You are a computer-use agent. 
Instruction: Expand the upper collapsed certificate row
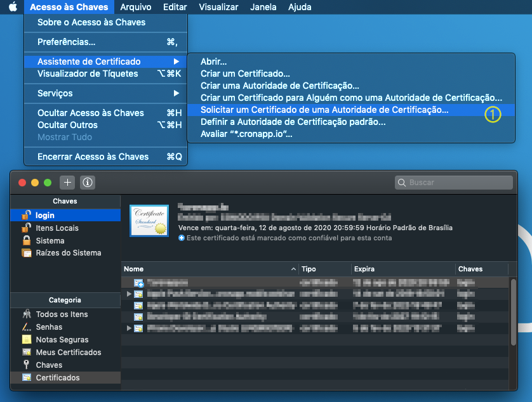[129, 294]
